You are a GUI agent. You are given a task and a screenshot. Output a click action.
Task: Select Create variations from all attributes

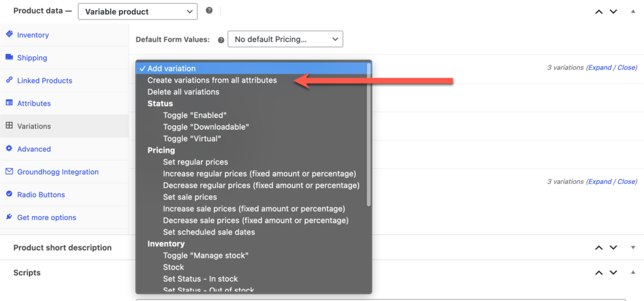(212, 80)
